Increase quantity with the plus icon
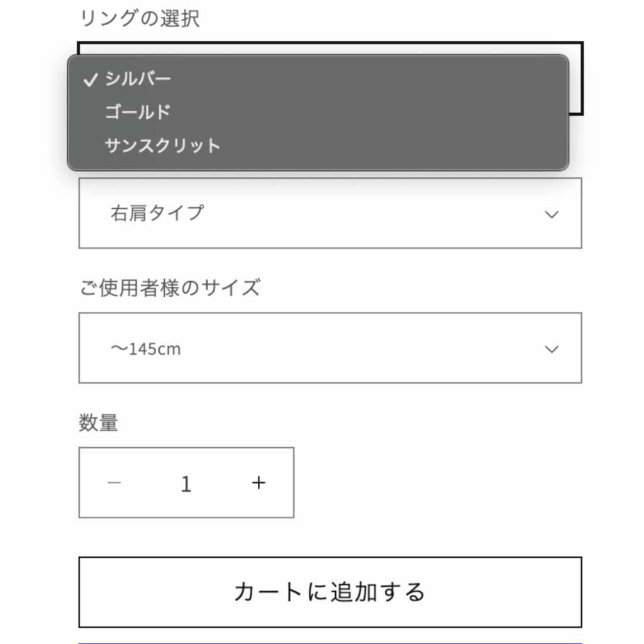The width and height of the screenshot is (644, 644). [x=258, y=482]
